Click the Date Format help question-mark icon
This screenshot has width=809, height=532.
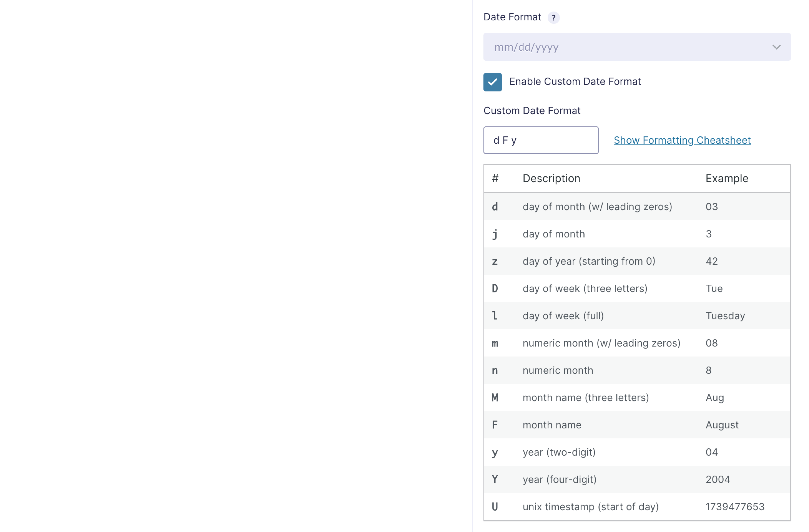coord(553,17)
